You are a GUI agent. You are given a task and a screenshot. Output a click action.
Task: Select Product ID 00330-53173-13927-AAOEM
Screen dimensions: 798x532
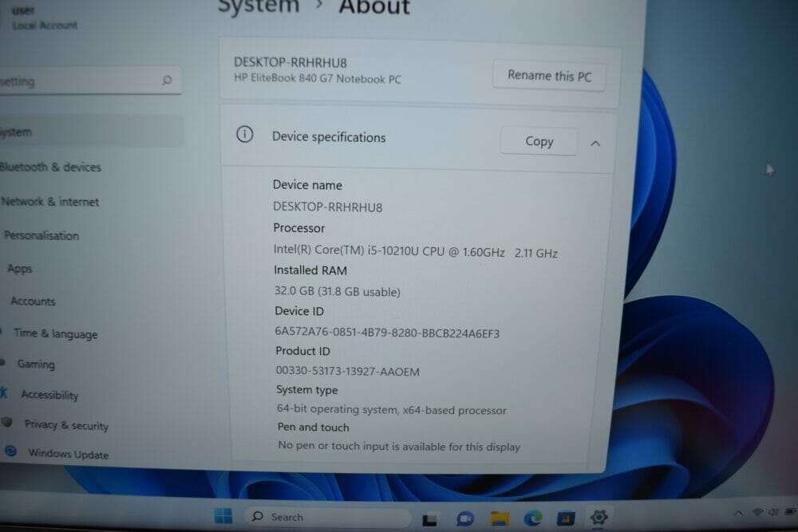click(348, 371)
